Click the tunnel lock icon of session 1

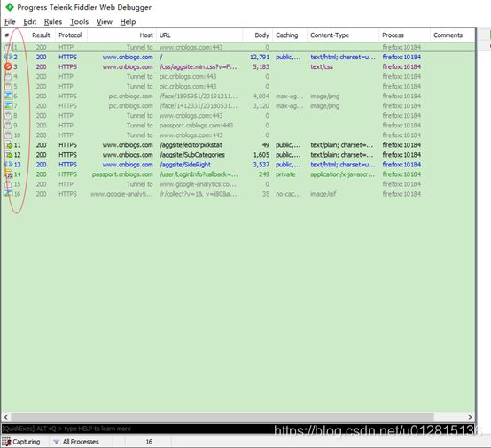[8, 47]
